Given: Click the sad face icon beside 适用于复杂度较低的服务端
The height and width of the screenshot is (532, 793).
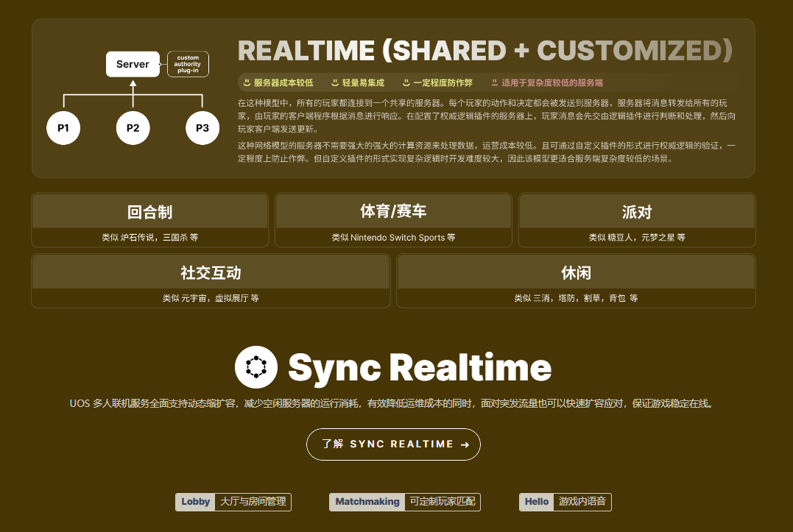Looking at the screenshot, I should tap(495, 82).
